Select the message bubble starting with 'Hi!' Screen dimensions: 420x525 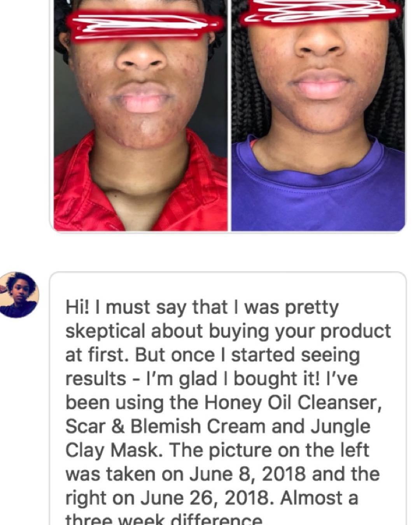228,398
